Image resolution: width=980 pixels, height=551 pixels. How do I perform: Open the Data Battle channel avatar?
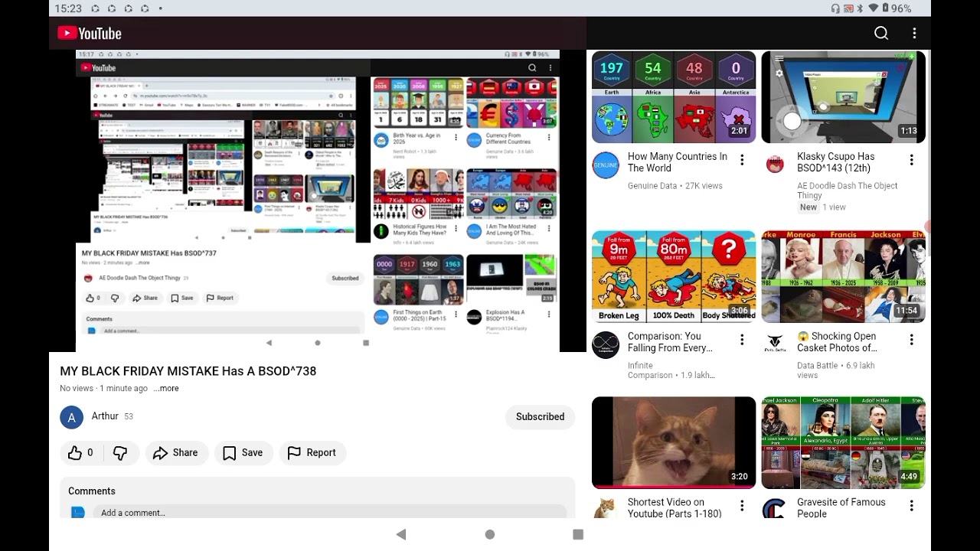[775, 344]
